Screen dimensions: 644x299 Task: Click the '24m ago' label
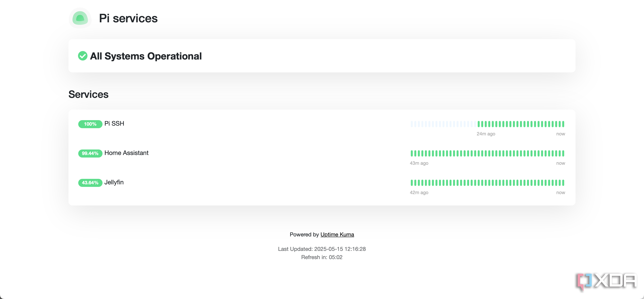486,134
